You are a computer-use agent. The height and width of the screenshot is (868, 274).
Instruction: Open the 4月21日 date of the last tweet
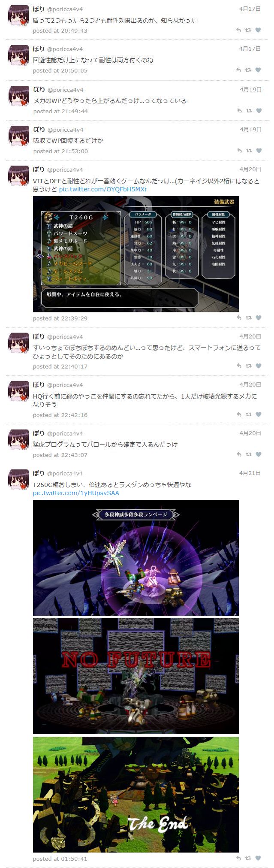250,473
